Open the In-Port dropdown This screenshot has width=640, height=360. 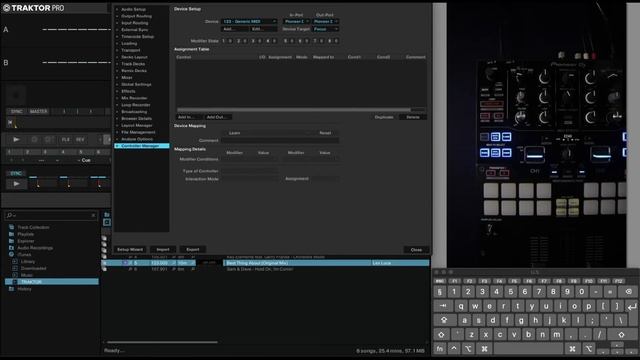click(296, 21)
